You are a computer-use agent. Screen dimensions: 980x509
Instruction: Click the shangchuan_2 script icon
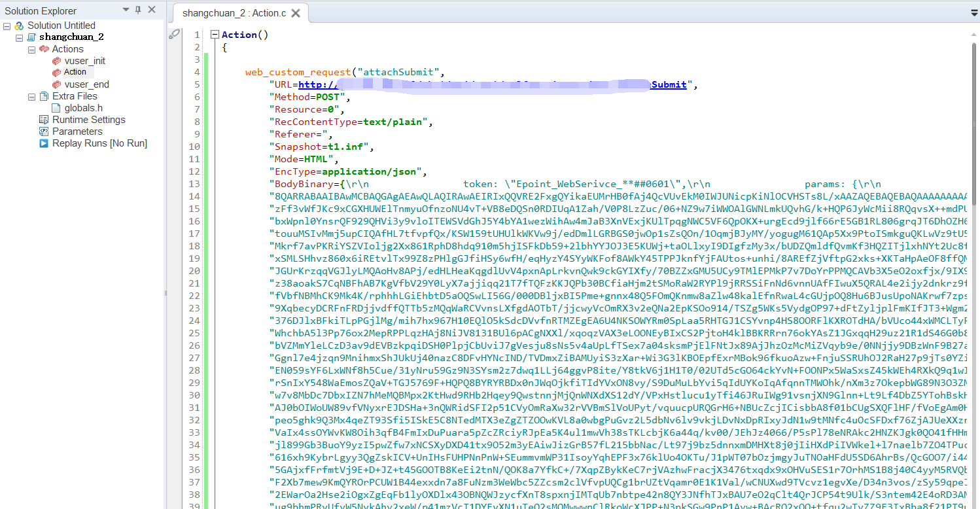tap(31, 37)
